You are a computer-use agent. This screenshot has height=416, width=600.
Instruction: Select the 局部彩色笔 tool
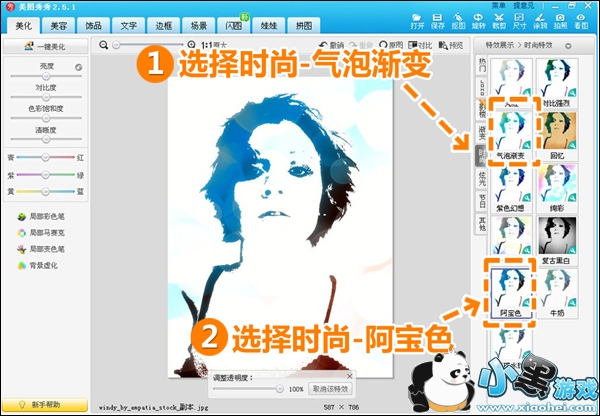click(x=41, y=217)
